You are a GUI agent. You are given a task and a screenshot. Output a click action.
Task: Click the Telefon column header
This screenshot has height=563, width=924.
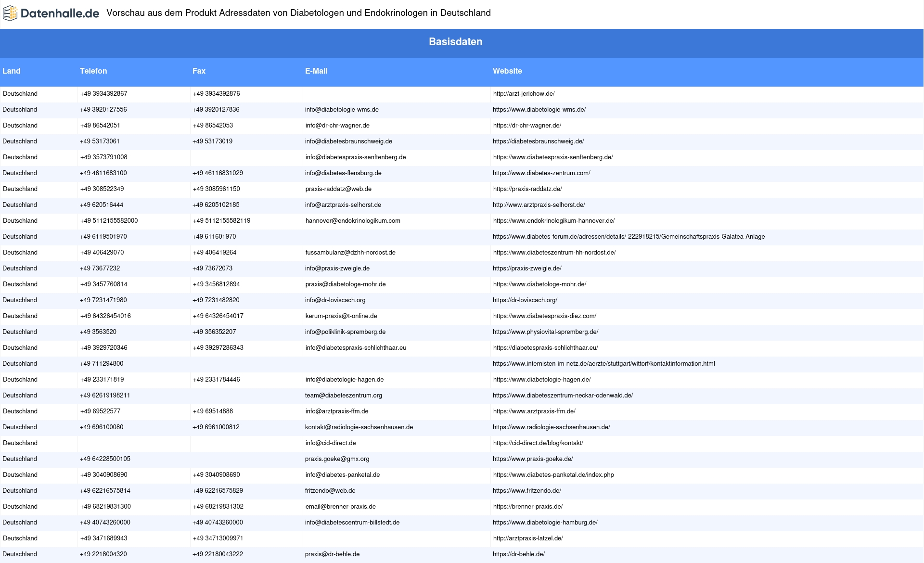pyautogui.click(x=93, y=71)
